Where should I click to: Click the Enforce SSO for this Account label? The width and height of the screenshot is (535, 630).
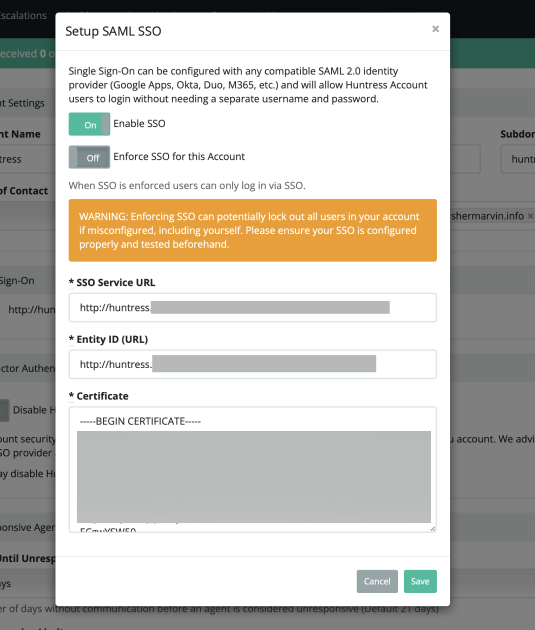pyautogui.click(x=179, y=156)
